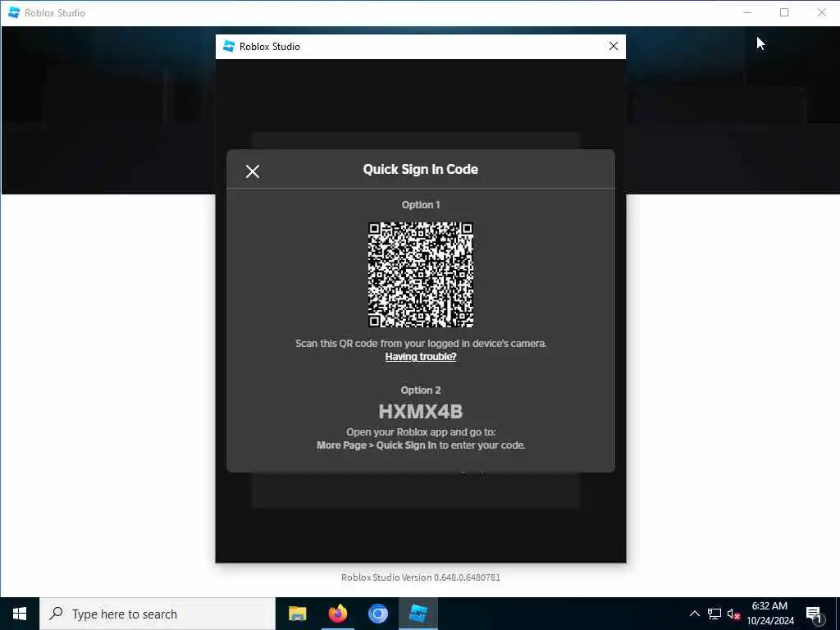Close the Quick Sign In Code dialog
This screenshot has width=840, height=630.
(x=253, y=171)
